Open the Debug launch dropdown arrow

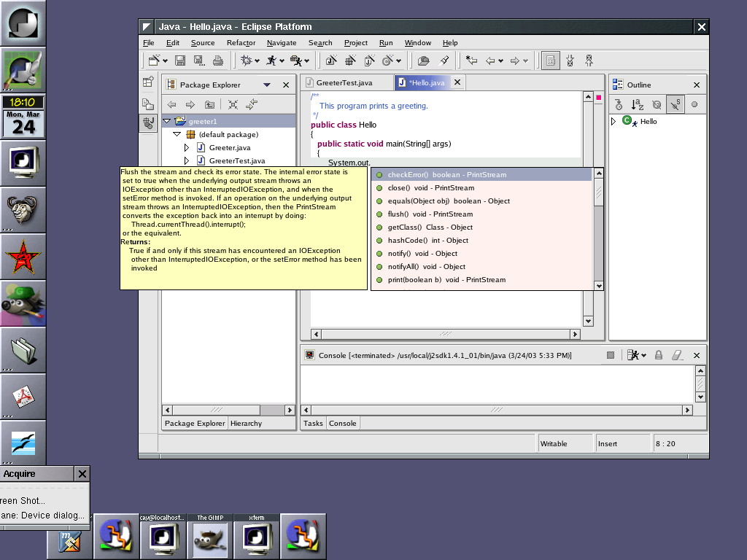[258, 61]
